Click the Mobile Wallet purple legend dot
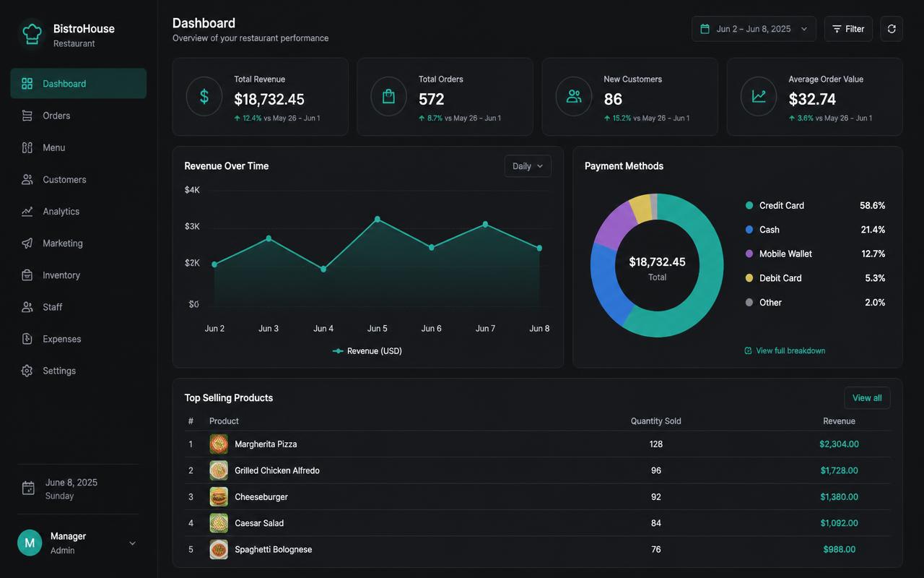 [x=749, y=254]
